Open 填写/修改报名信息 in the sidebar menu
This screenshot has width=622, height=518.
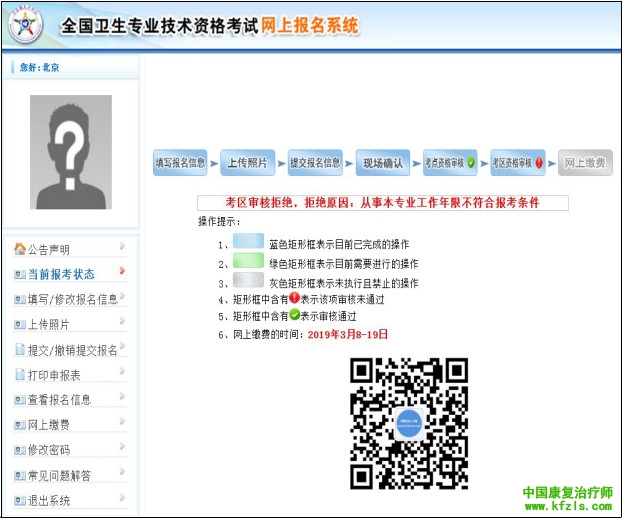click(x=72, y=299)
